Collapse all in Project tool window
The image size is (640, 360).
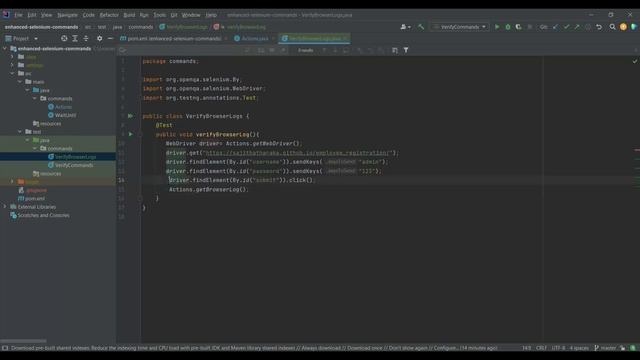[86, 38]
